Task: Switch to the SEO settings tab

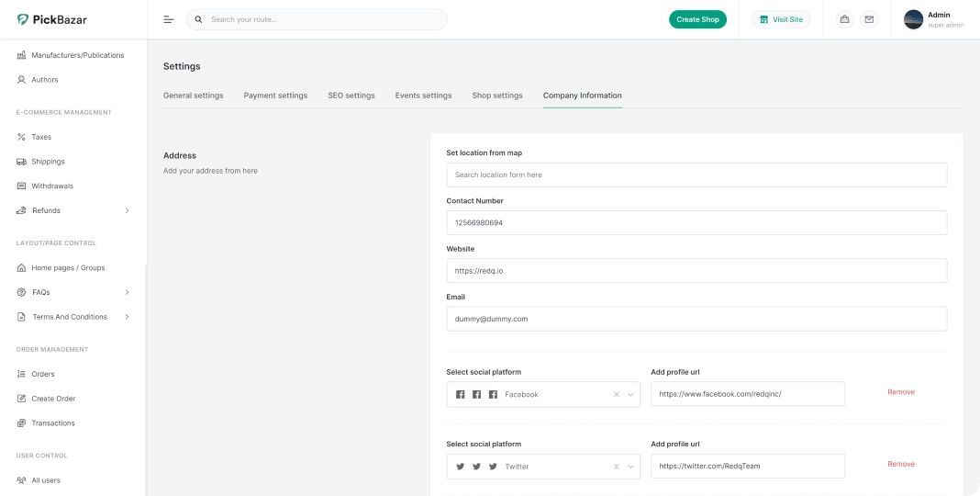Action: pos(351,96)
